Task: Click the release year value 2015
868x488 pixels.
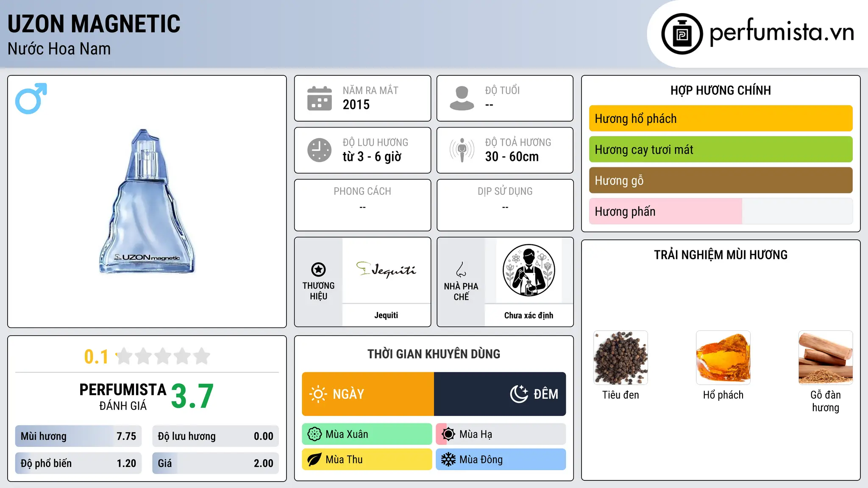Action: coord(356,105)
